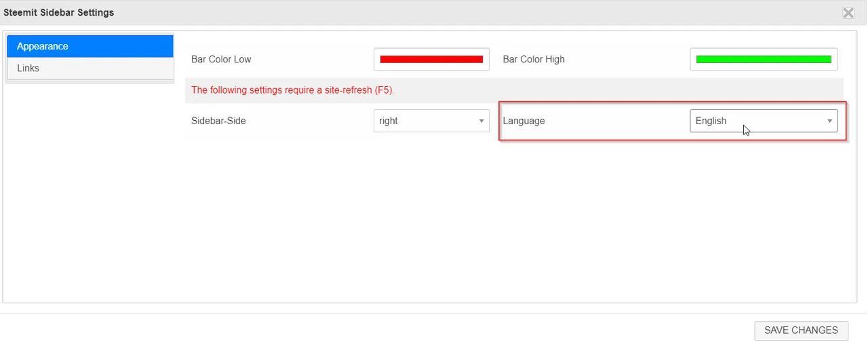Image resolution: width=868 pixels, height=344 pixels.
Task: Open the Links tab
Action: click(90, 68)
